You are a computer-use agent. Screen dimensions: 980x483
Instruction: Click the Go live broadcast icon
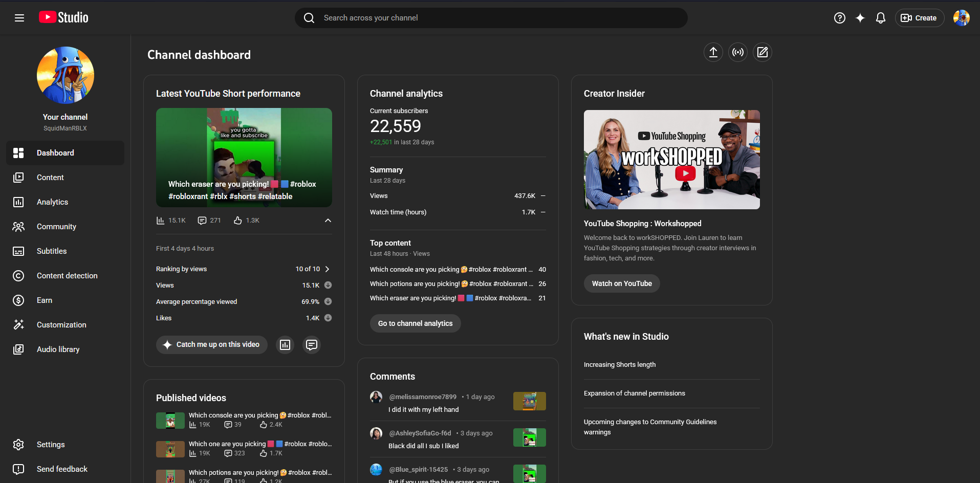point(738,52)
